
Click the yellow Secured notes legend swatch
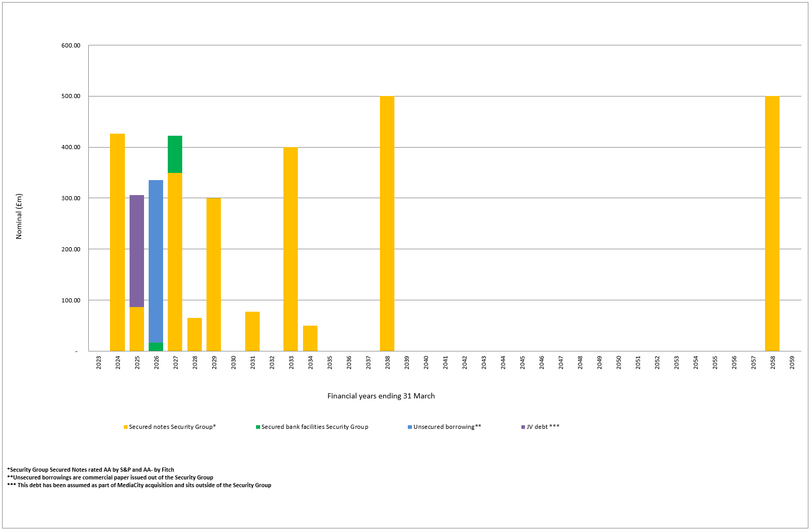pos(125,427)
